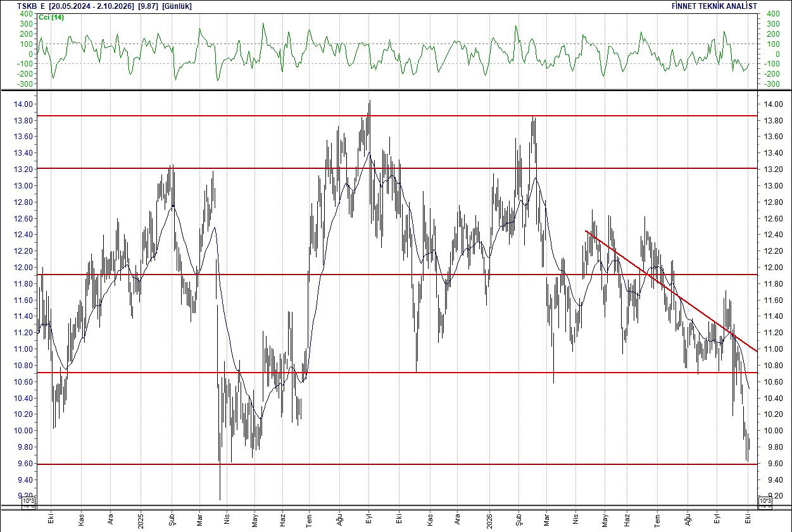
Task: Click 13.20 on the left price axis
Action: [x=25, y=170]
